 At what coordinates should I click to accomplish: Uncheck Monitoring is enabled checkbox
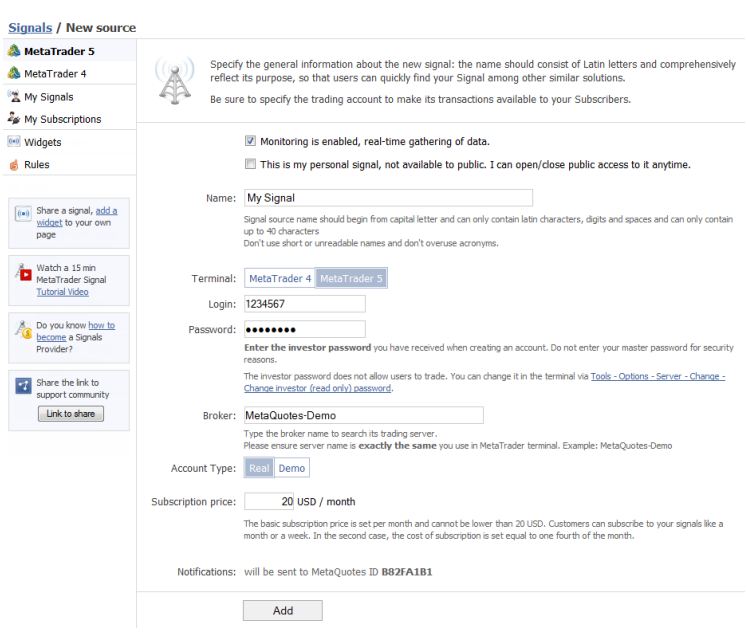pyautogui.click(x=250, y=141)
